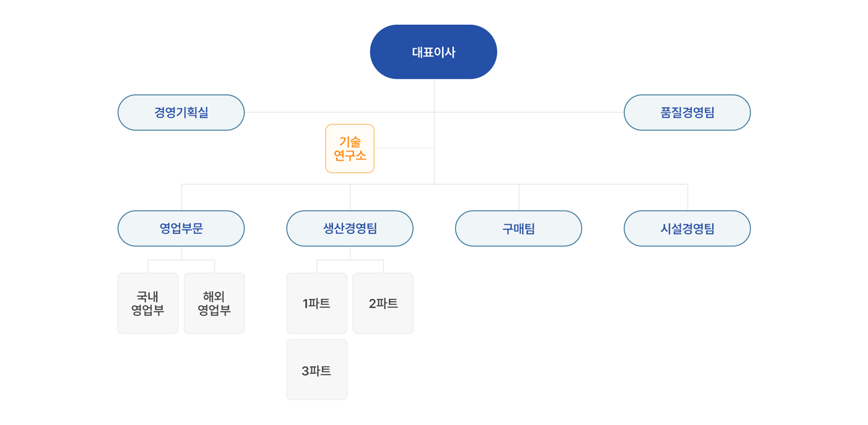Select the 영업부문 department node
Screen dimensions: 868x425
[x=181, y=228]
